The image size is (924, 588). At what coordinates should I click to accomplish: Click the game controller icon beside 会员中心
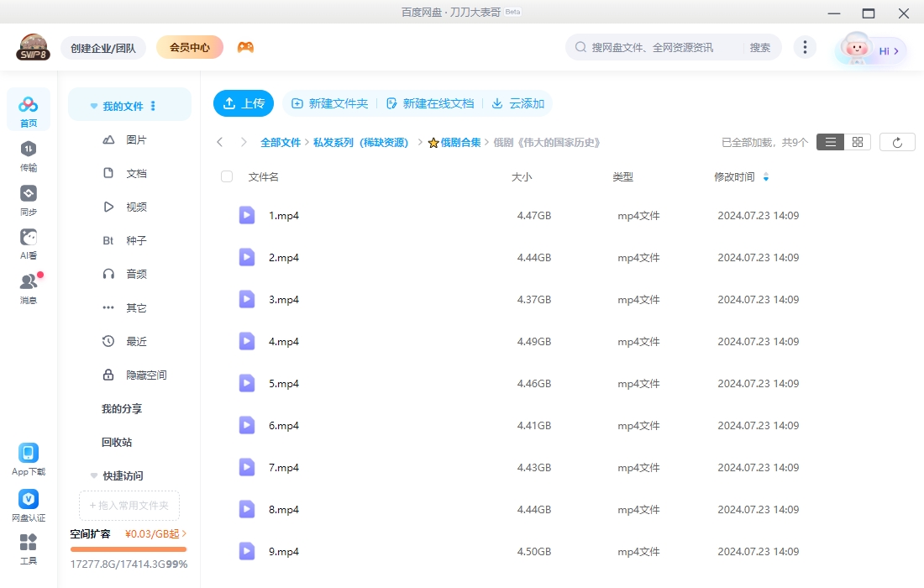246,47
